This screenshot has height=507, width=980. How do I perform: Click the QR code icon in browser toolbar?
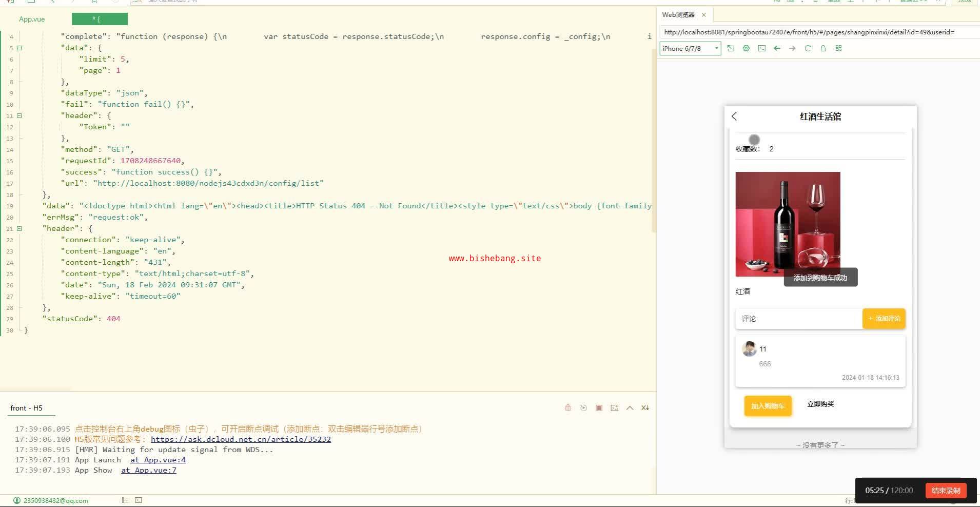[x=838, y=48]
